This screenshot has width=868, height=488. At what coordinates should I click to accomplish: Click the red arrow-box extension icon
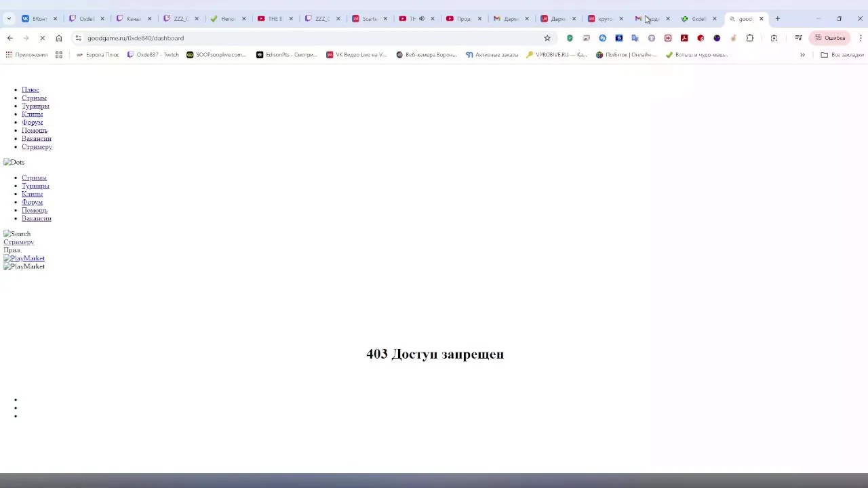click(x=668, y=38)
